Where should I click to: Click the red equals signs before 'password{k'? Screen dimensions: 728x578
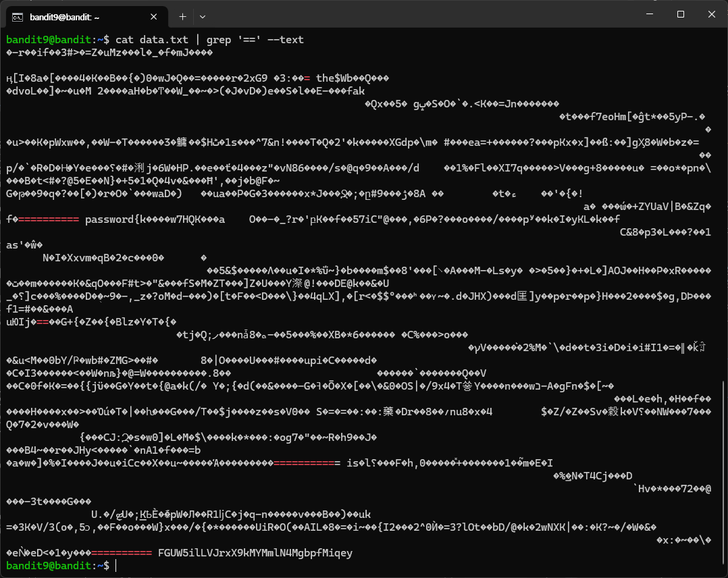(49, 219)
